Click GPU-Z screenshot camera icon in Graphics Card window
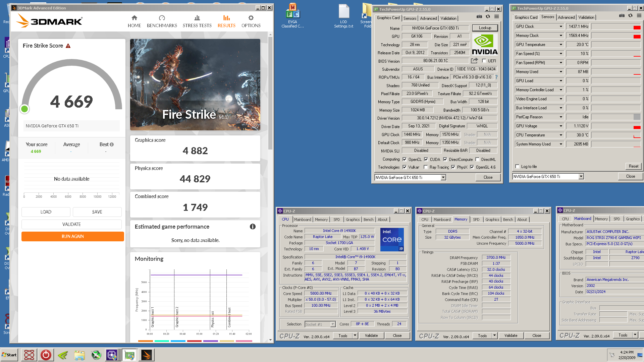 (479, 16)
